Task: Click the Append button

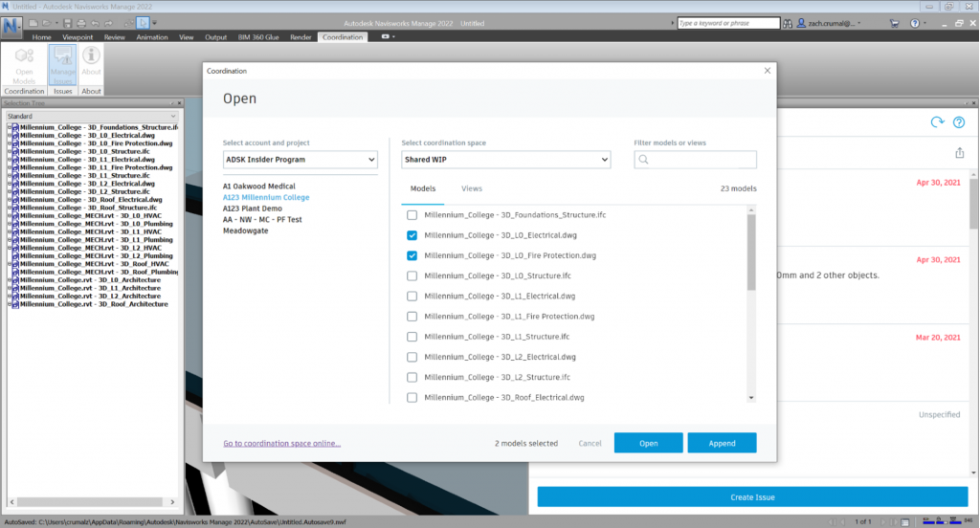Action: pos(722,443)
